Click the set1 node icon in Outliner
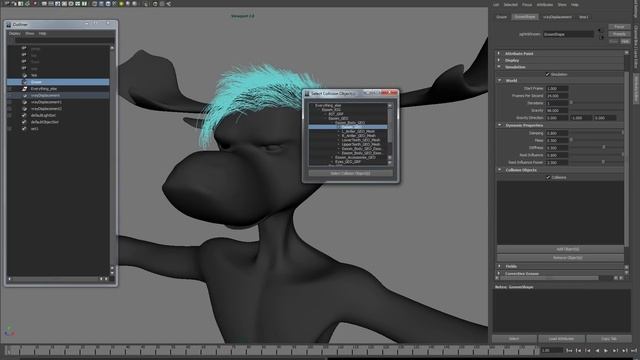The width and height of the screenshot is (640, 360). tap(24, 129)
